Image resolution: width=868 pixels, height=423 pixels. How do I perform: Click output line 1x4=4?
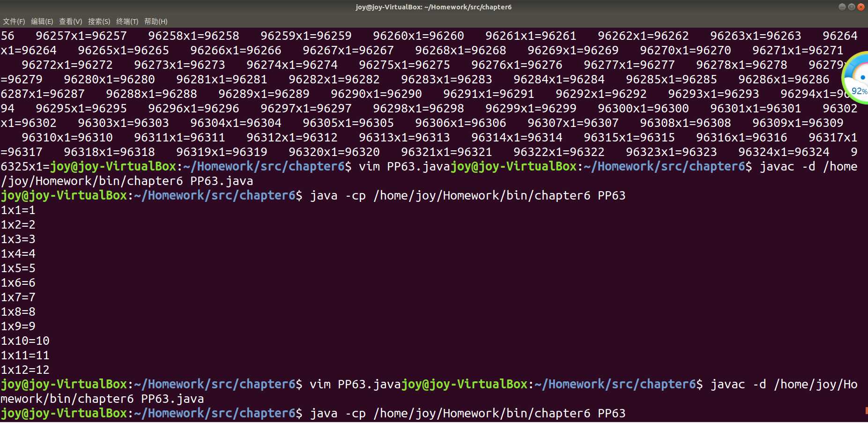tap(18, 254)
